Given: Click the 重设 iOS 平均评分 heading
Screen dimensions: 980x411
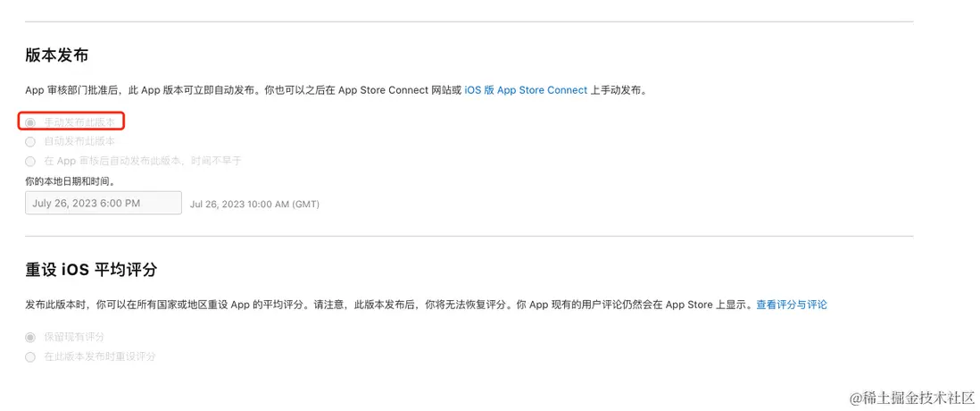Looking at the screenshot, I should pos(92,269).
